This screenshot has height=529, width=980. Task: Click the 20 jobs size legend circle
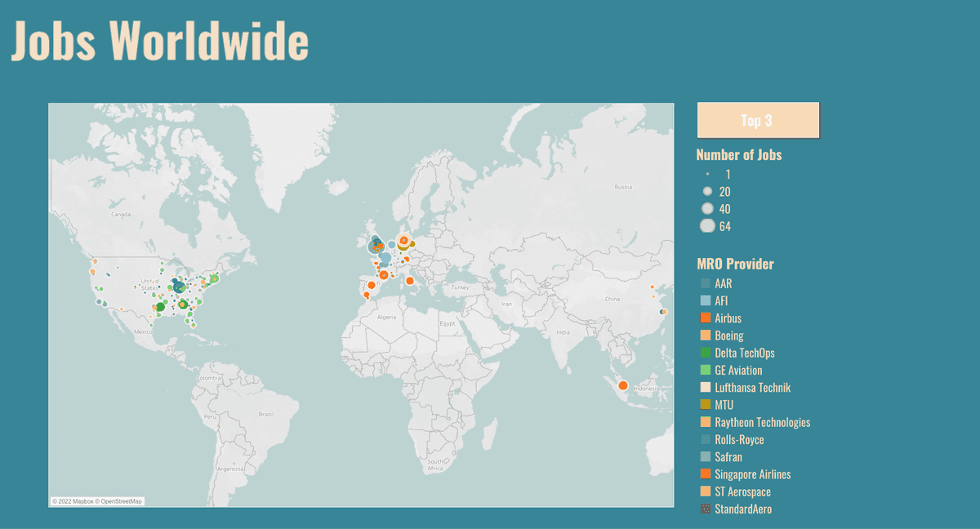click(x=707, y=191)
